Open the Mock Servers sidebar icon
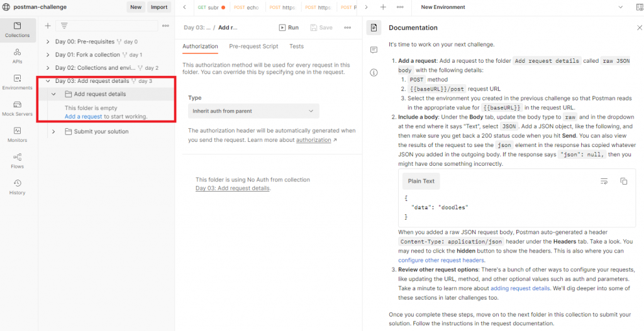Image resolution: width=644 pixels, height=331 pixels. tap(17, 109)
